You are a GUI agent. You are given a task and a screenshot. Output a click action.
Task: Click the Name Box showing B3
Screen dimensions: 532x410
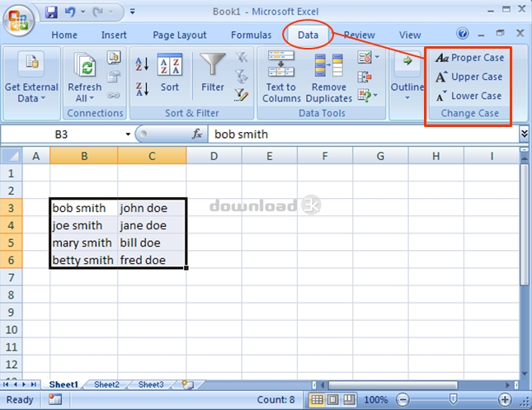[61, 134]
